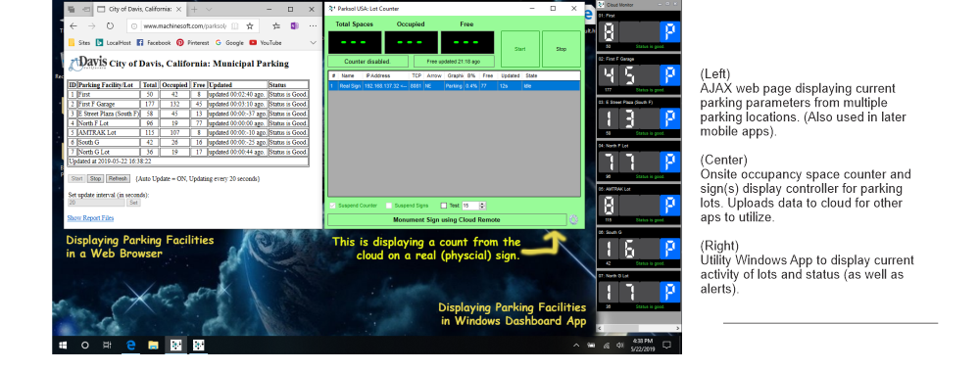Check the Test checkbox

coord(444,205)
